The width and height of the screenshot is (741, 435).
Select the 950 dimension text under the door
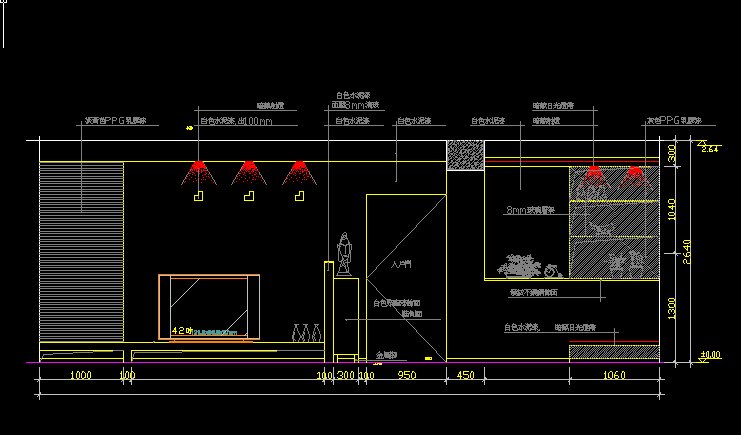pyautogui.click(x=407, y=376)
